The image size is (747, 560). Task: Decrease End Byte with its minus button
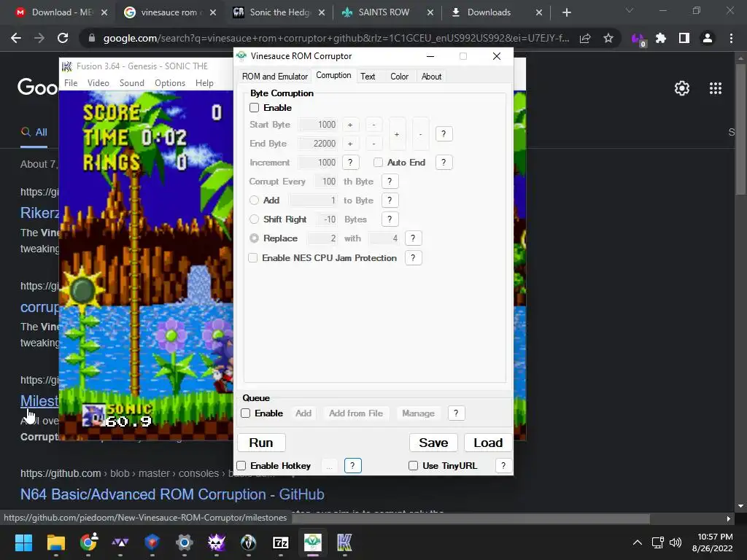[x=373, y=144]
